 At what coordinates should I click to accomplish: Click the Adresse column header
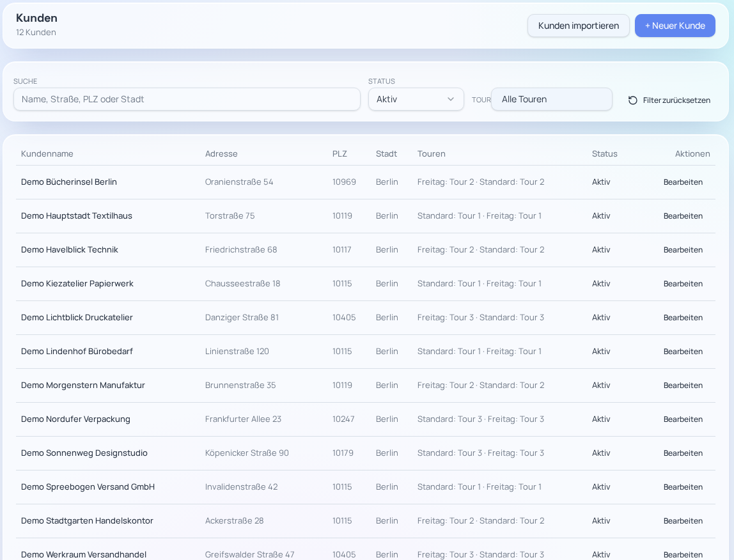pyautogui.click(x=221, y=153)
